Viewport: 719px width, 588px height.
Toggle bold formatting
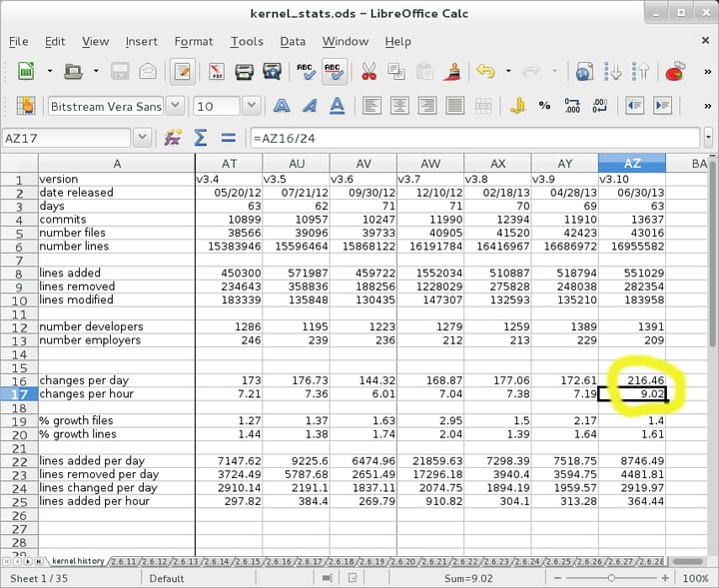[282, 106]
